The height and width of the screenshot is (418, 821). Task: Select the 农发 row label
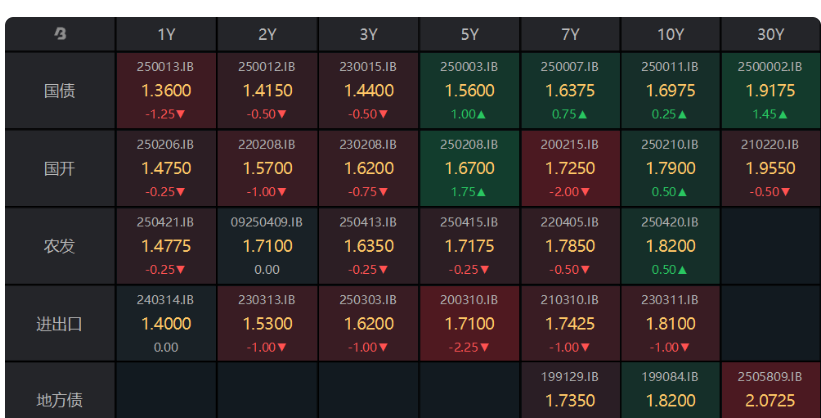(x=60, y=246)
